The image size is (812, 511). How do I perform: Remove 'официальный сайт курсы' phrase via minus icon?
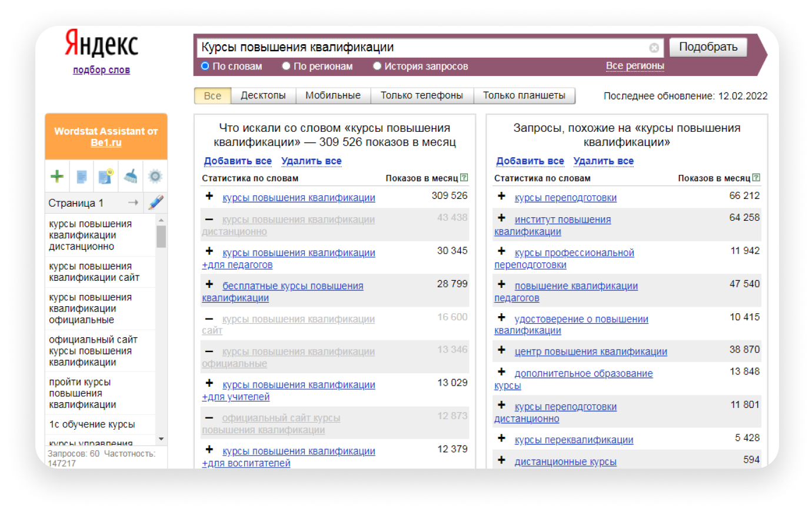[x=209, y=417]
